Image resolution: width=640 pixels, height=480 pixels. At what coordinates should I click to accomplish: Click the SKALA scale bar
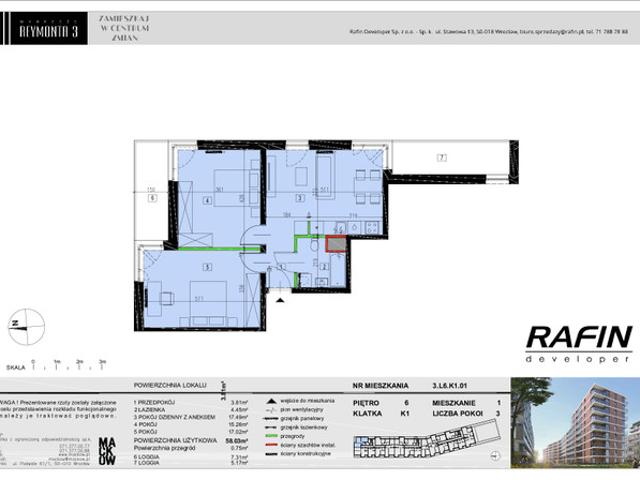pyautogui.click(x=57, y=365)
